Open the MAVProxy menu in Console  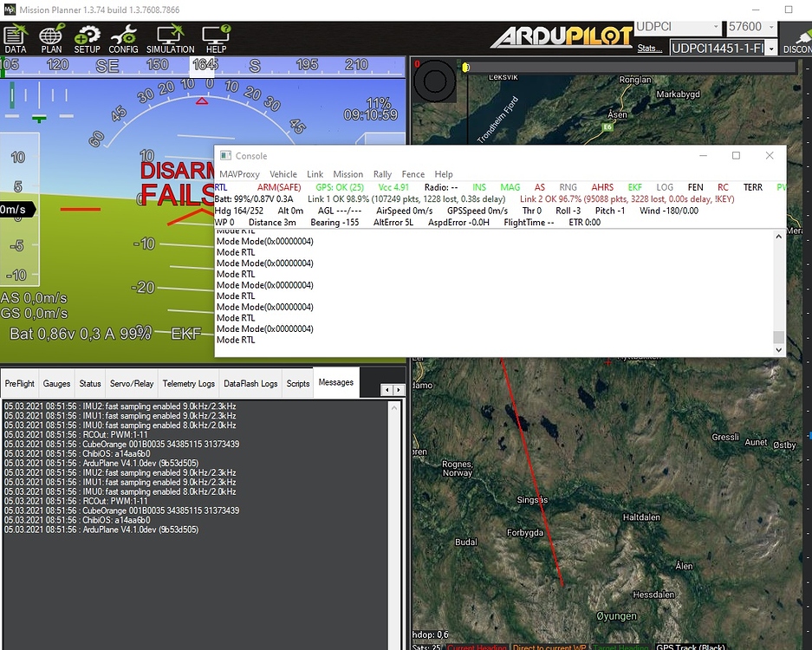(239, 174)
